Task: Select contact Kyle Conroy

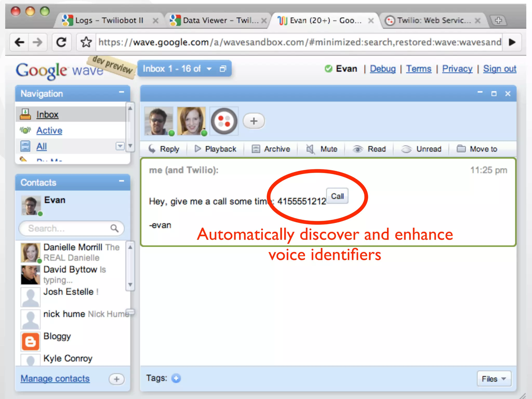Action: click(73, 360)
